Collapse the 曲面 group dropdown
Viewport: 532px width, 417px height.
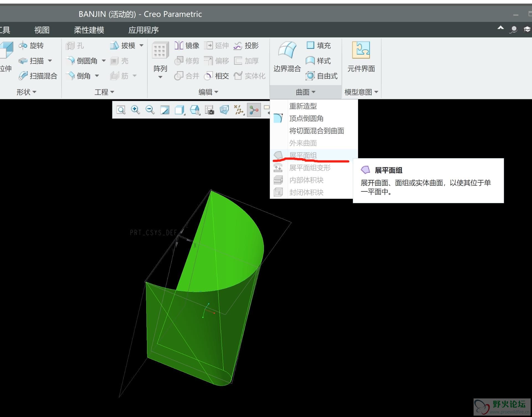click(306, 92)
